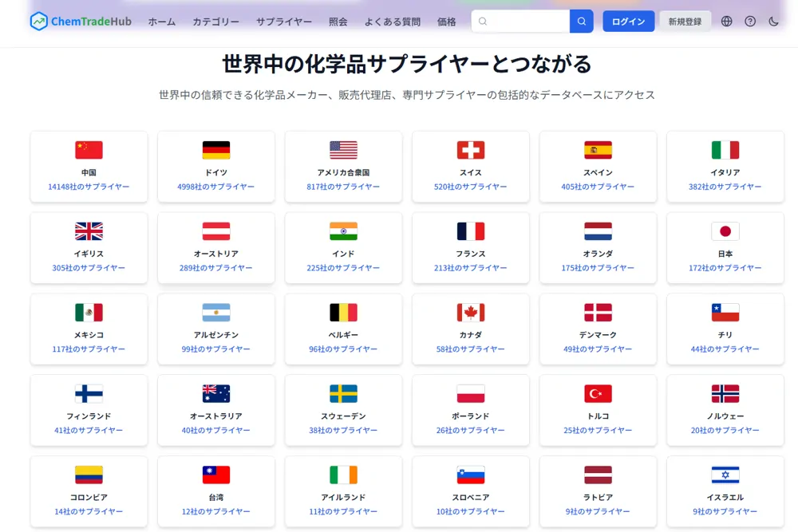The width and height of the screenshot is (798, 532).
Task: Open the language globe selector
Action: [x=726, y=22]
